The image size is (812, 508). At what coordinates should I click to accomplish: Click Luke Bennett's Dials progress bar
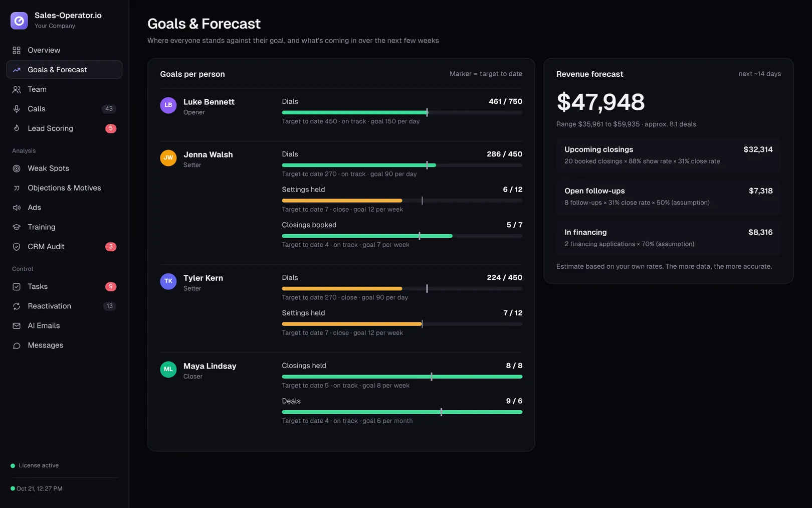click(x=402, y=112)
